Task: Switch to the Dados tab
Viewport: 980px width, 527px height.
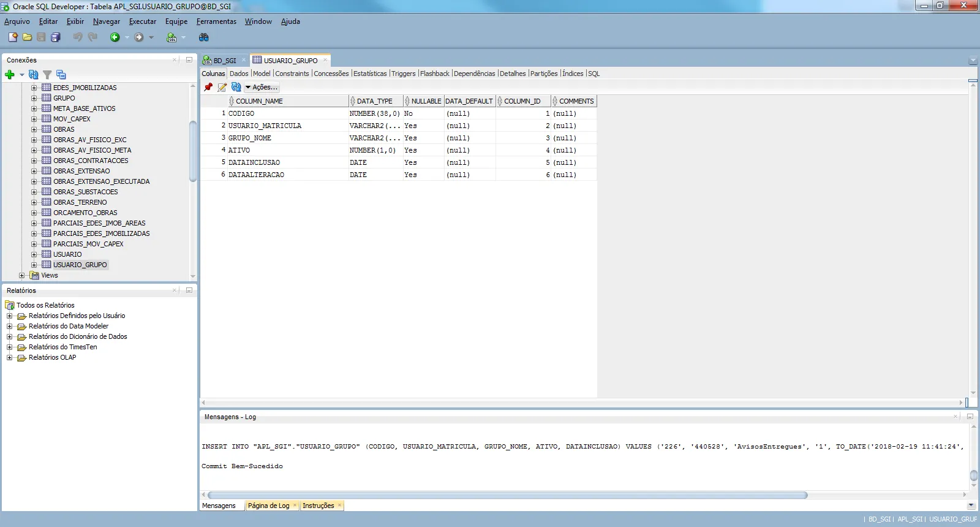Action: (239, 74)
